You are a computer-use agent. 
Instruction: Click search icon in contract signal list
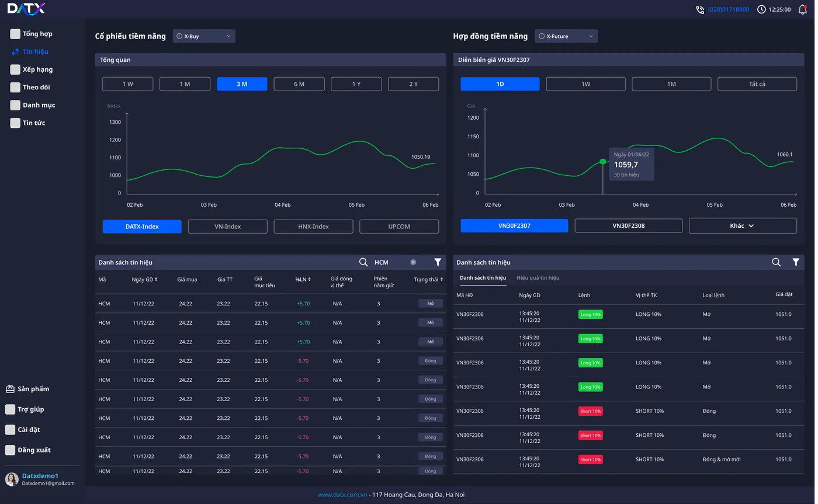(776, 262)
